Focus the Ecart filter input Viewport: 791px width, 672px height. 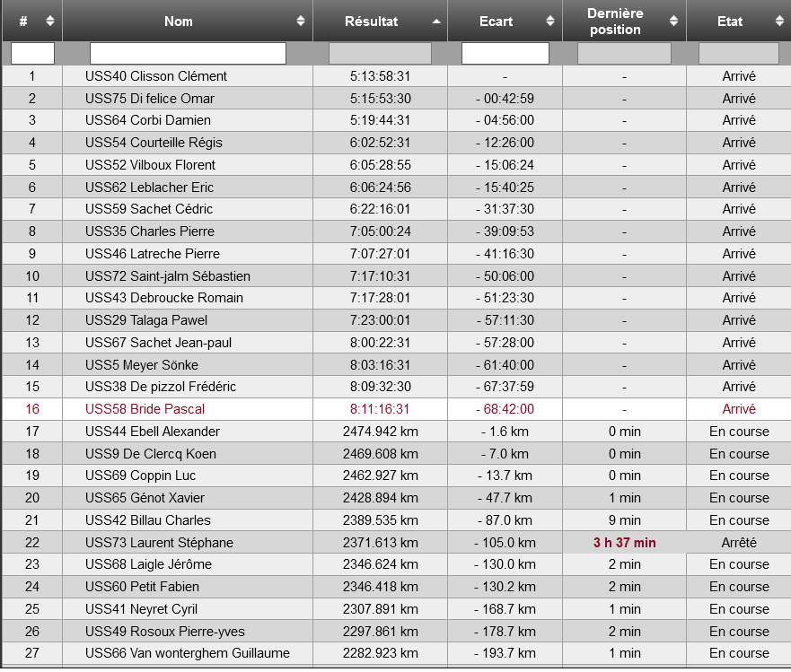[x=505, y=54]
